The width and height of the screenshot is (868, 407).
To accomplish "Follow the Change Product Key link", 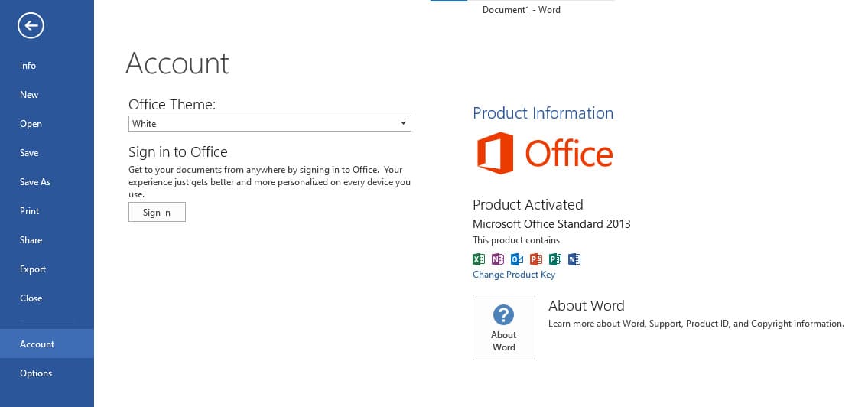I will [514, 275].
